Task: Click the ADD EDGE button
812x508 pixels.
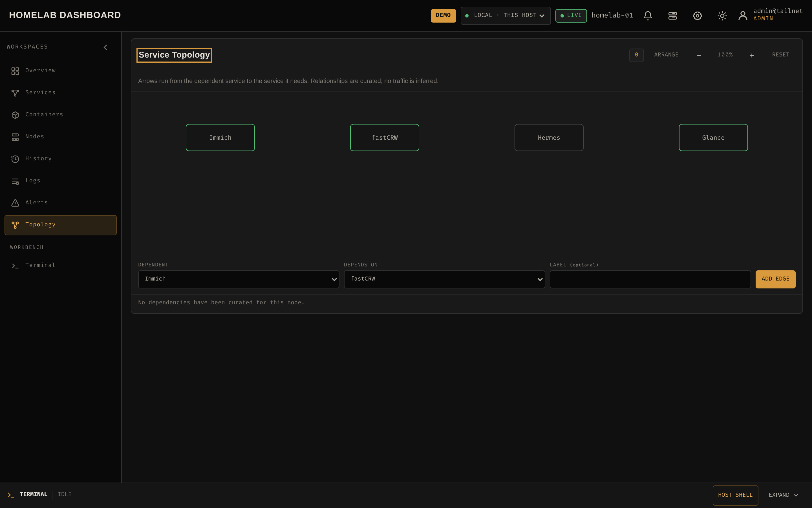Action: tap(775, 279)
